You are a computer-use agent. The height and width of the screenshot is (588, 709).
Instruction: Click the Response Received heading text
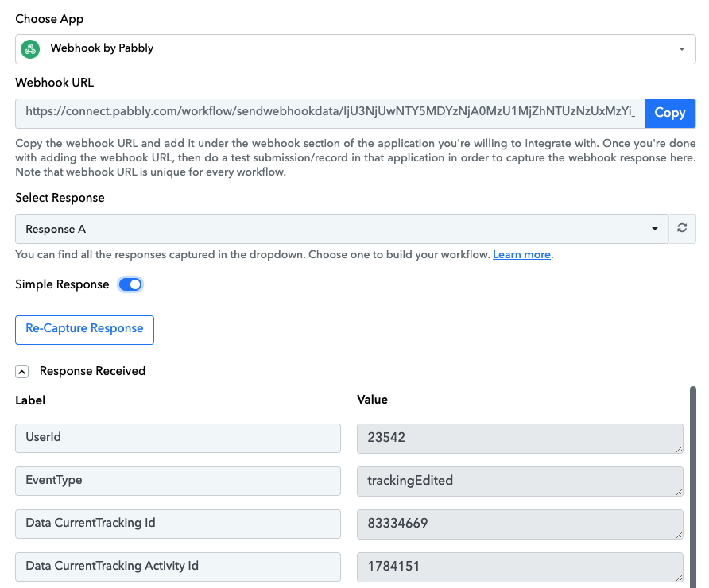93,371
